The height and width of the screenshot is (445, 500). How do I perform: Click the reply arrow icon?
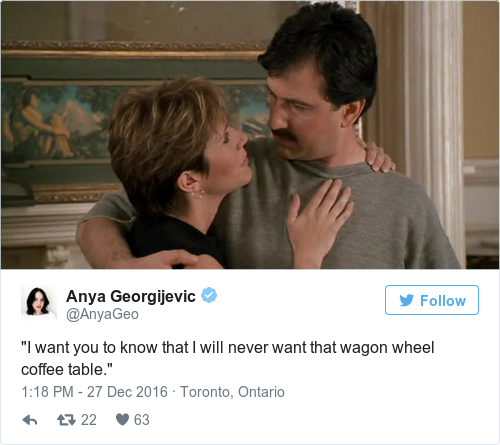click(30, 420)
